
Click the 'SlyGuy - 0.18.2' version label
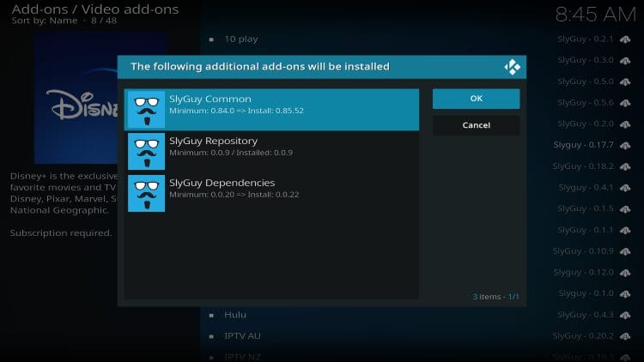[x=583, y=166]
